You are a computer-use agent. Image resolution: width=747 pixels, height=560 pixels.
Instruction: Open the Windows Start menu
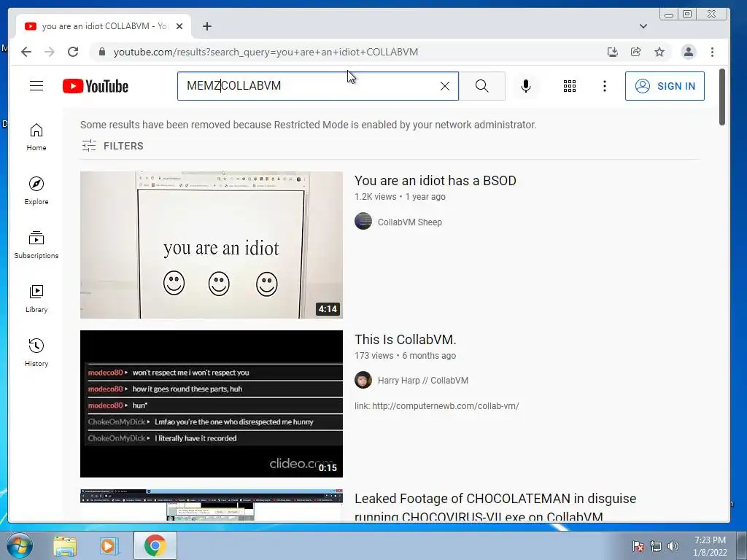point(19,545)
